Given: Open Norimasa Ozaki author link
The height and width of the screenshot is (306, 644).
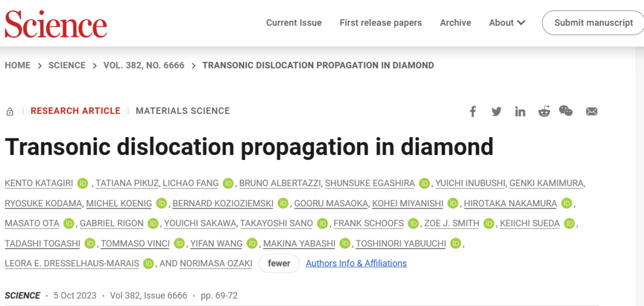Looking at the screenshot, I should [216, 263].
